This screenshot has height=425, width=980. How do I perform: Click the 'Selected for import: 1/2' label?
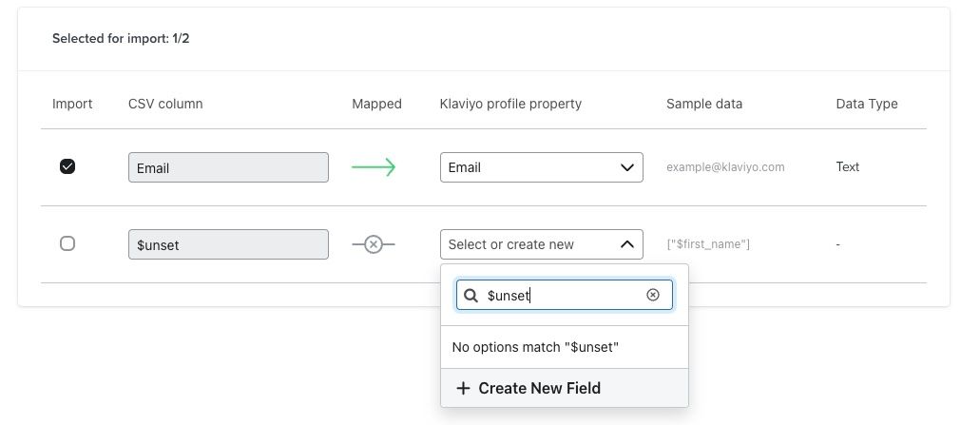click(121, 39)
